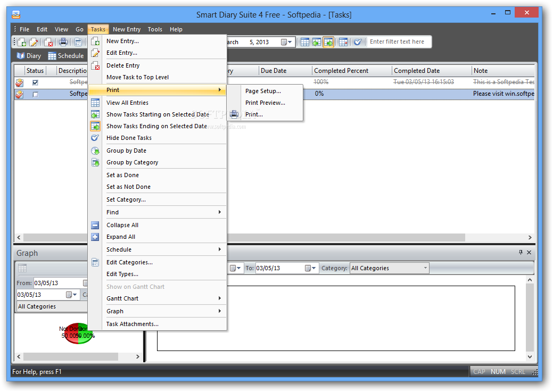Click the Group by Date menu icon
Screen dimensions: 553x392
coord(95,151)
